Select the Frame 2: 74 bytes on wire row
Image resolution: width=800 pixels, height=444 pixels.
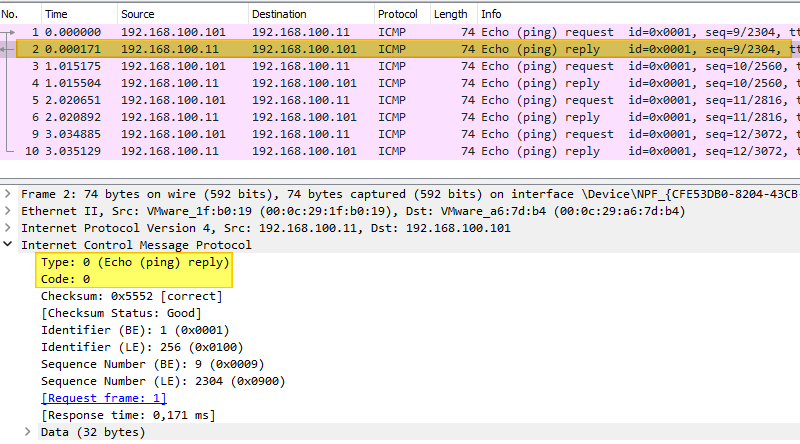[x=409, y=194]
